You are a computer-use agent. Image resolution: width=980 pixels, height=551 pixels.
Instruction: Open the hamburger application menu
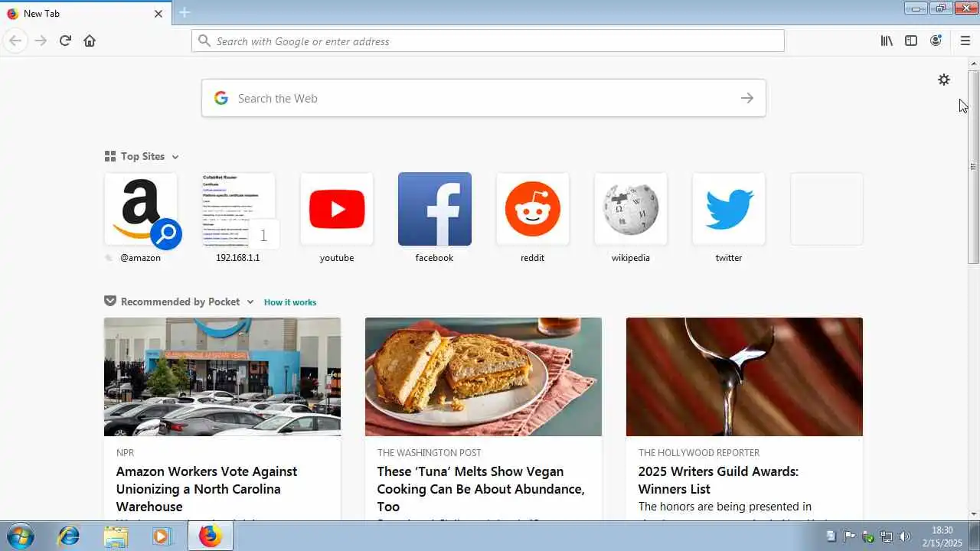pyautogui.click(x=965, y=41)
